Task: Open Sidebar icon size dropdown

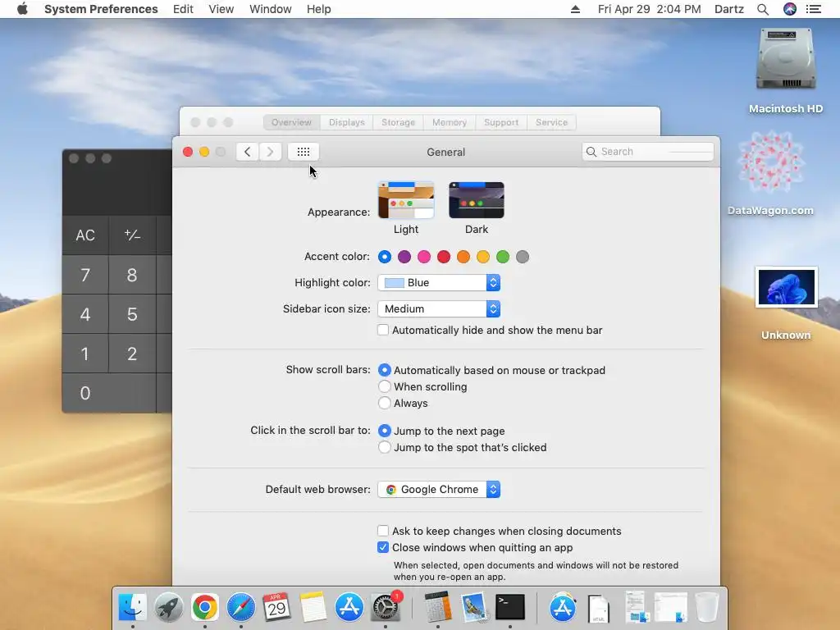Action: pos(439,308)
